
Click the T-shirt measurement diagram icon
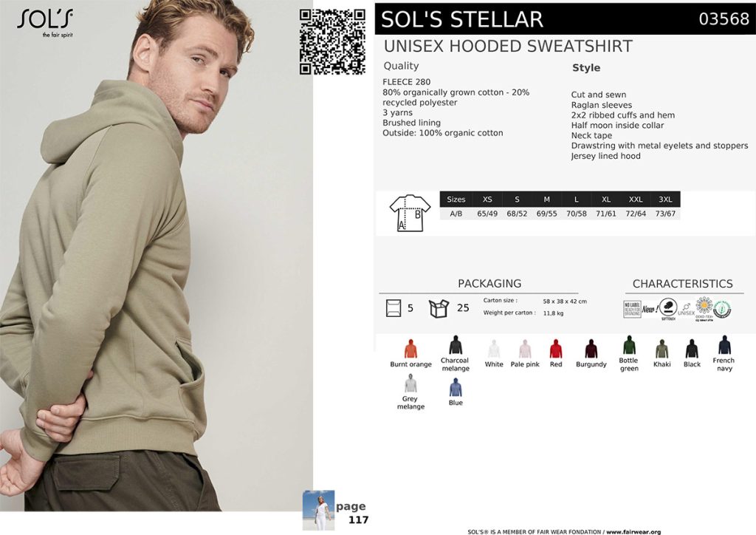coord(410,213)
